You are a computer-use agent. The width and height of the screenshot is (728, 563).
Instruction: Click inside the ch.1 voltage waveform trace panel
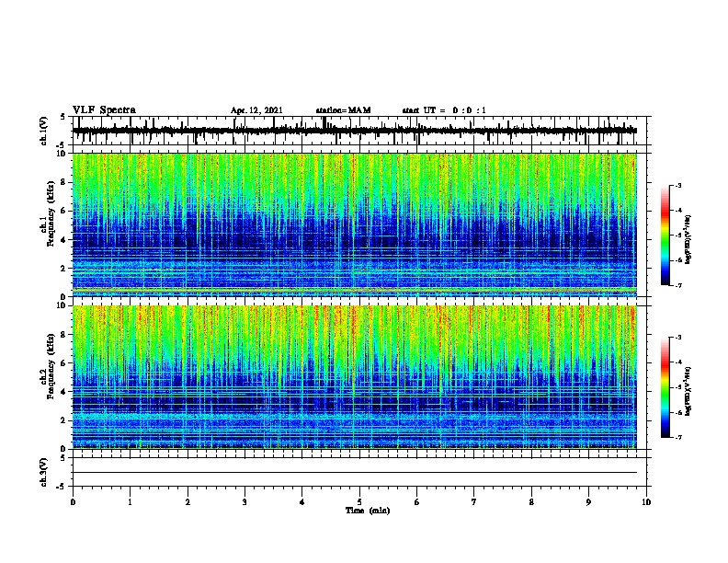pos(359,131)
